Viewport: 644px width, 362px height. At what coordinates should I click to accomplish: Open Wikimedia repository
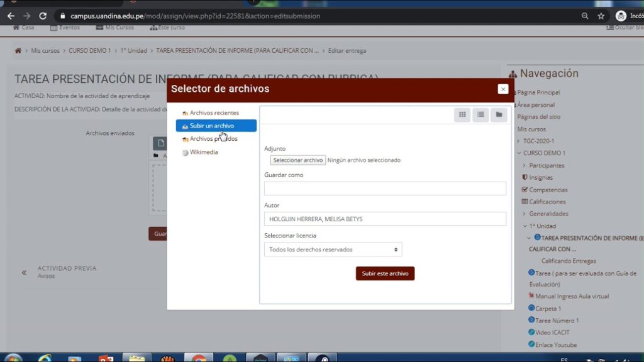204,152
